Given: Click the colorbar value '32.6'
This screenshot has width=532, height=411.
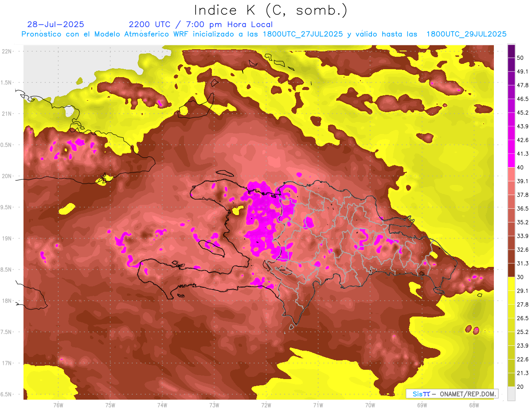Looking at the screenshot, I should click(523, 250).
